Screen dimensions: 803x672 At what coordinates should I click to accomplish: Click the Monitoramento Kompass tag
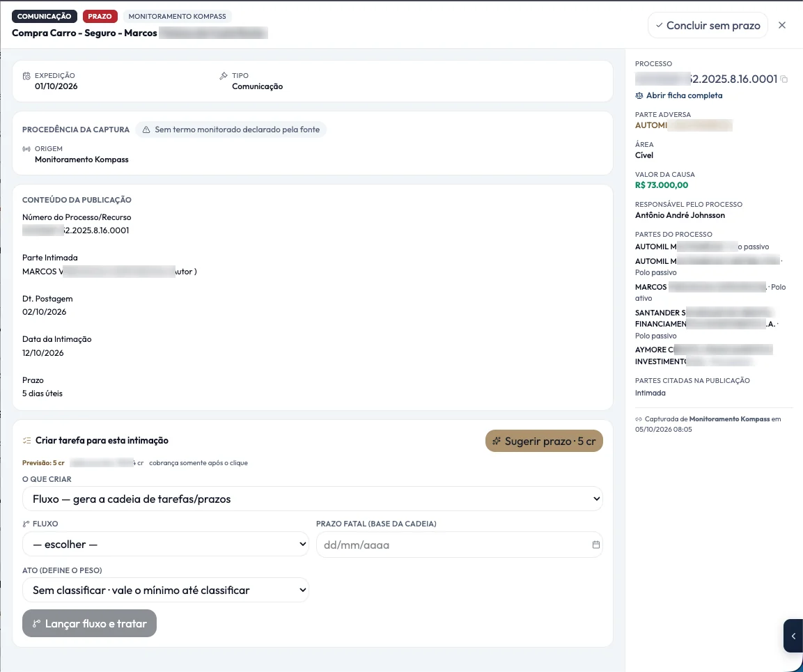(x=177, y=17)
